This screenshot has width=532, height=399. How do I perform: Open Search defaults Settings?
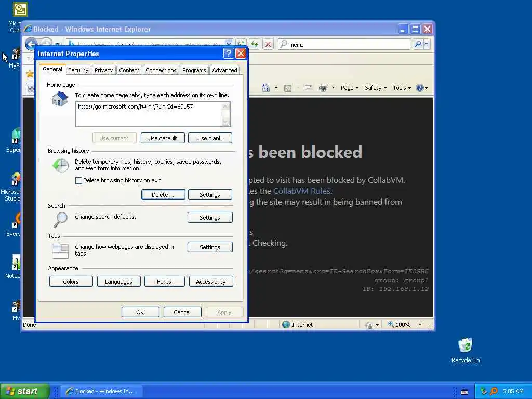pyautogui.click(x=210, y=218)
